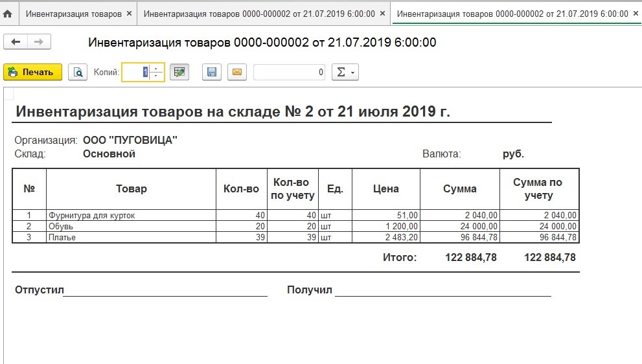Switch to the second tab dated 21.07.2019
Viewport: 642px width, 364px height.
(x=258, y=13)
